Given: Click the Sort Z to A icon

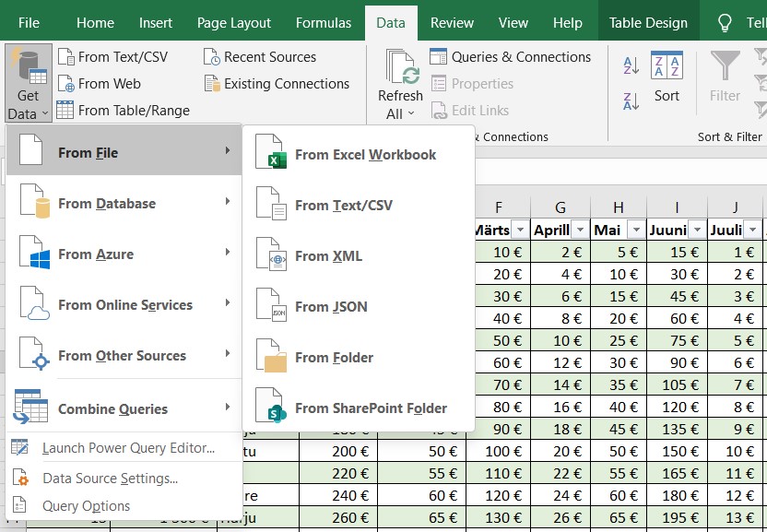Looking at the screenshot, I should [631, 100].
